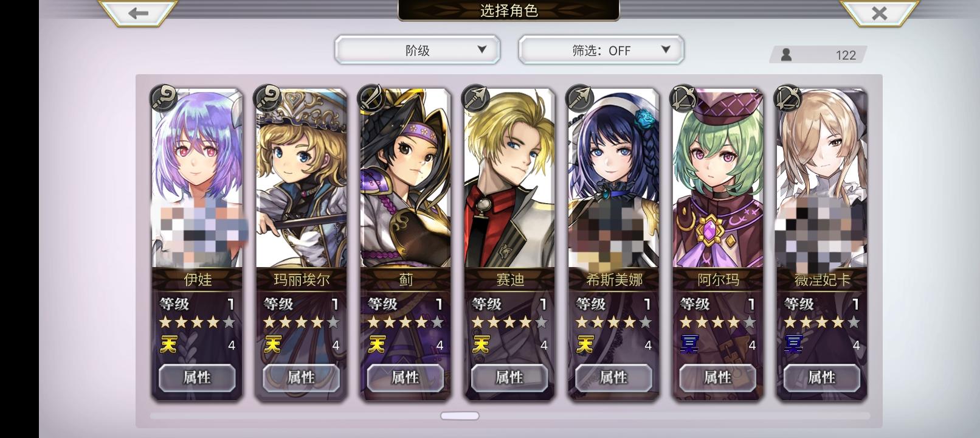Go back using the arrow button
The height and width of the screenshot is (438, 980).
[x=138, y=13]
